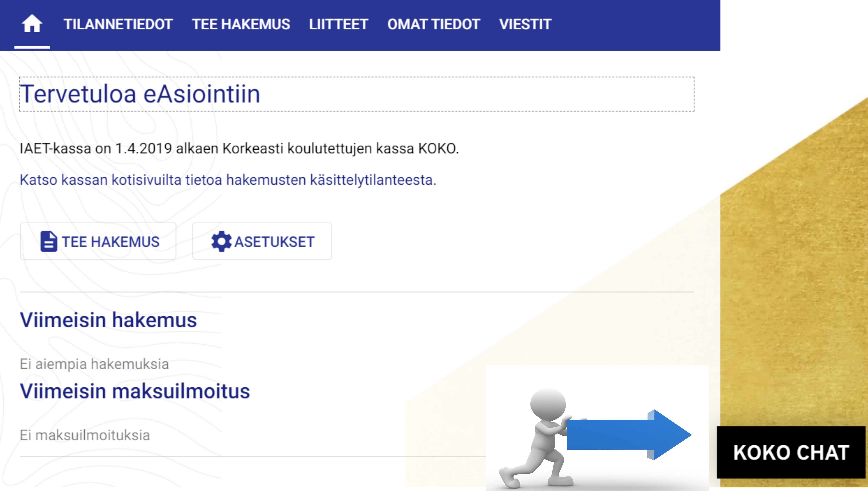Open the KOKO CHAT button
This screenshot has height=491, width=868.
tap(791, 452)
